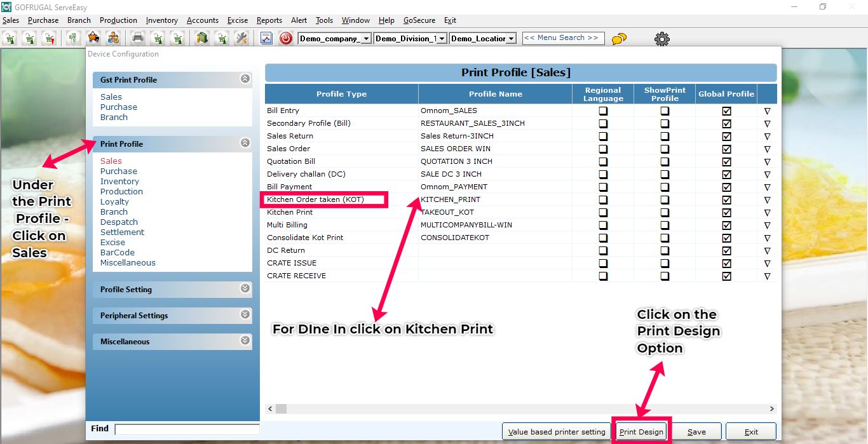Collapse the Gst Print Profile section

[x=245, y=79]
